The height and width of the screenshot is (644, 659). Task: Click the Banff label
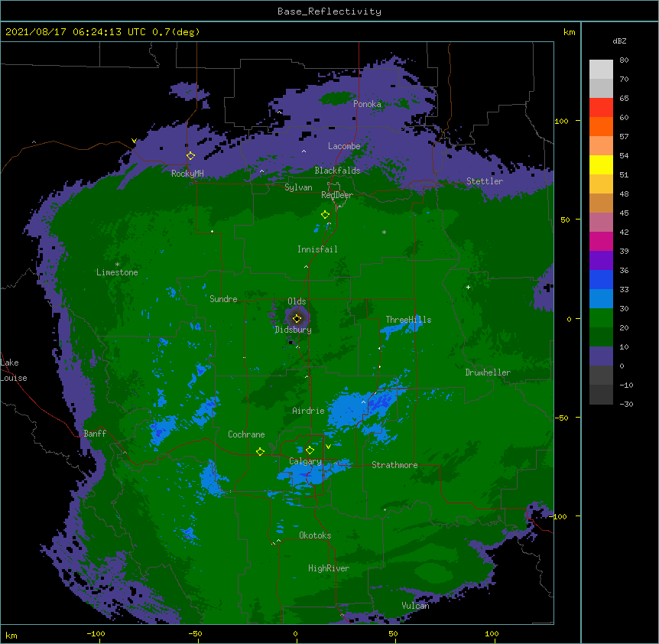coord(95,434)
